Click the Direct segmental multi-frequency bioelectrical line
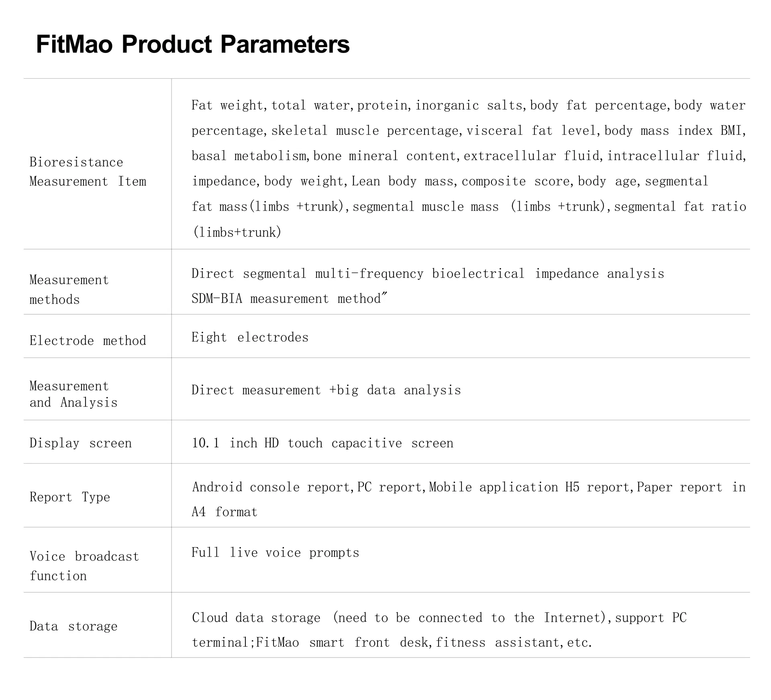Viewport: 771px width, 700px height. (x=428, y=274)
